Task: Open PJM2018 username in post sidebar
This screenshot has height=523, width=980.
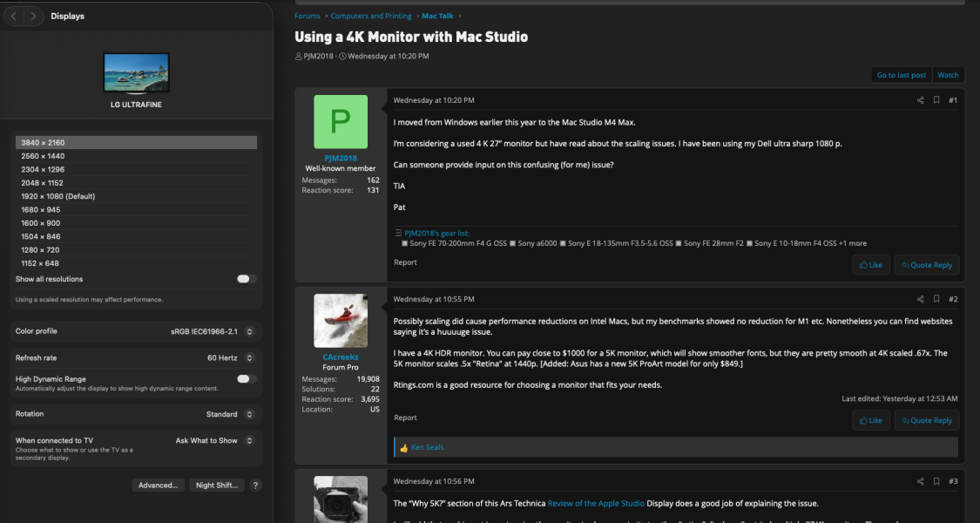Action: point(341,159)
